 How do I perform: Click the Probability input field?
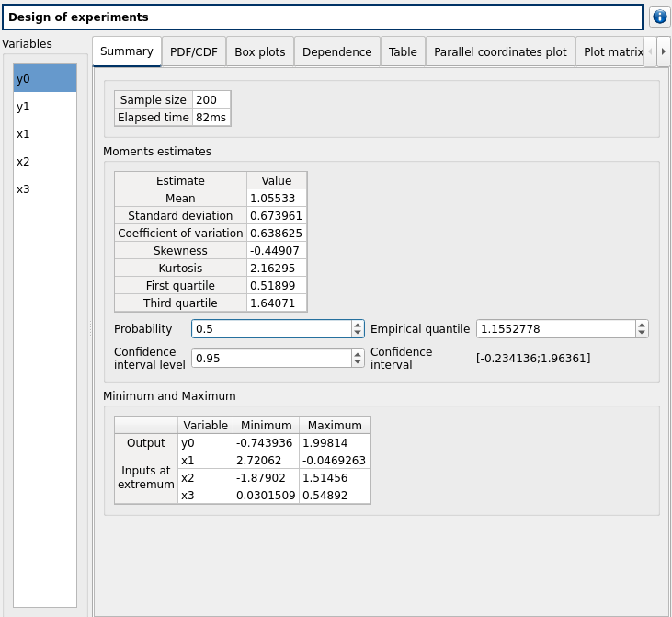click(x=270, y=329)
